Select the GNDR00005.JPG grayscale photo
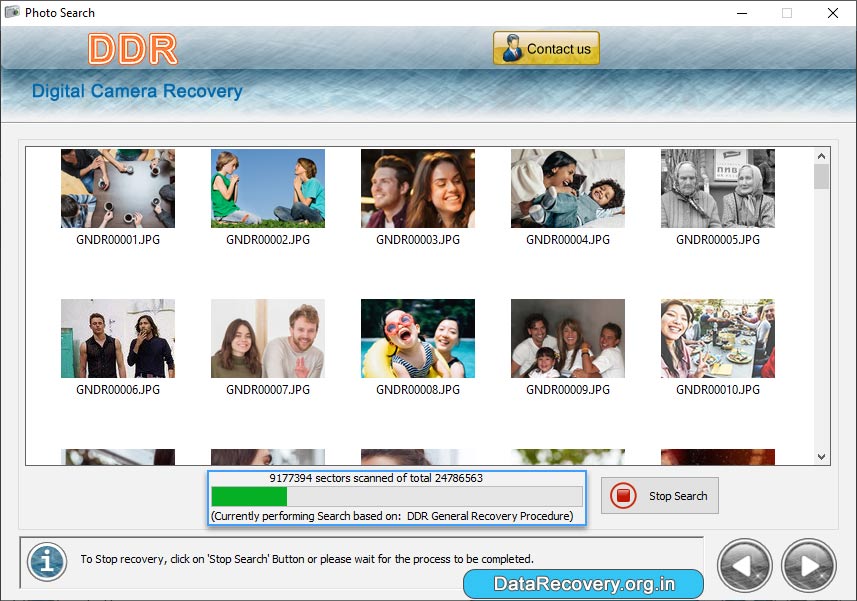 tap(717, 188)
